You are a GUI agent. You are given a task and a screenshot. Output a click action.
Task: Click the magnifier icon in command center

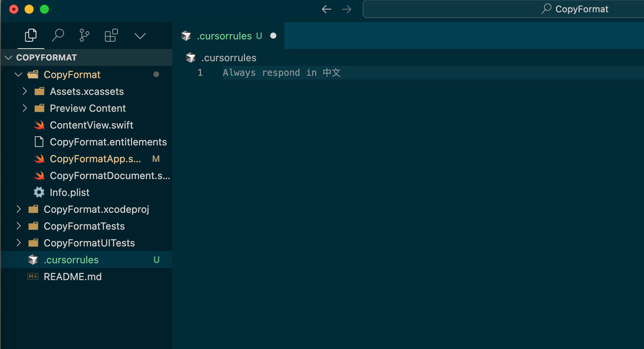(546, 9)
